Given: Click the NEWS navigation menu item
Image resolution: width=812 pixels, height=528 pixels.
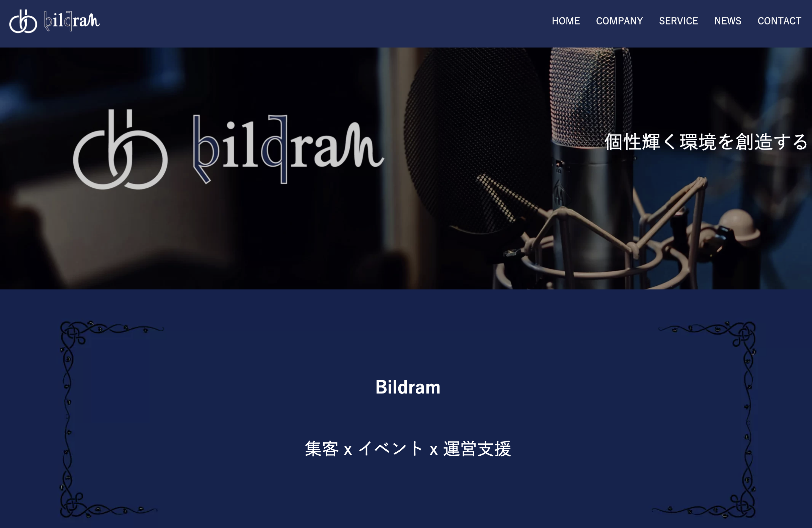Looking at the screenshot, I should click(727, 21).
